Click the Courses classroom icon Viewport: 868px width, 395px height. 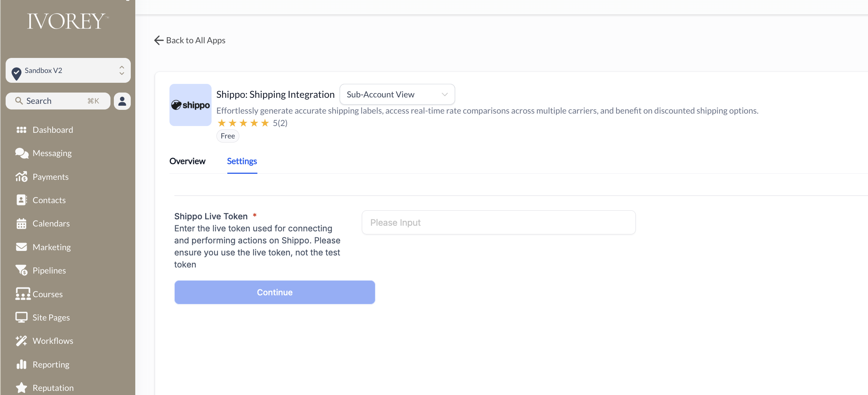[x=23, y=294]
